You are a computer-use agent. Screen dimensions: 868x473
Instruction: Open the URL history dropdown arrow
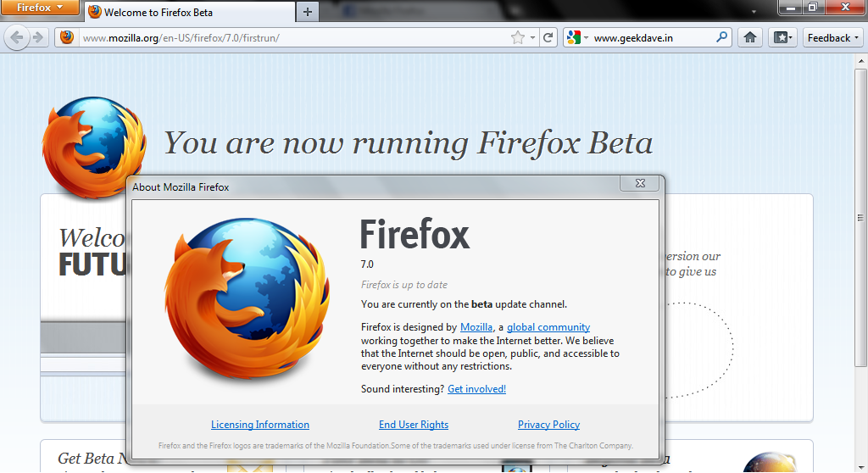532,37
